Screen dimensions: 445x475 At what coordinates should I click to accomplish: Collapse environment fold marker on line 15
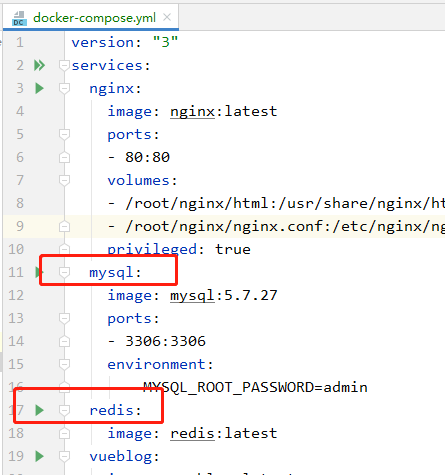pyautogui.click(x=64, y=364)
